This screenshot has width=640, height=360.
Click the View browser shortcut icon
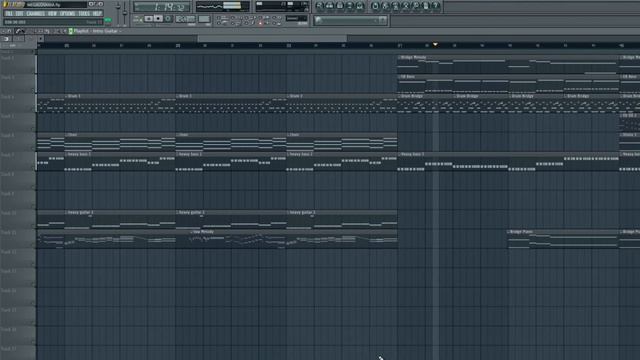pos(350,6)
